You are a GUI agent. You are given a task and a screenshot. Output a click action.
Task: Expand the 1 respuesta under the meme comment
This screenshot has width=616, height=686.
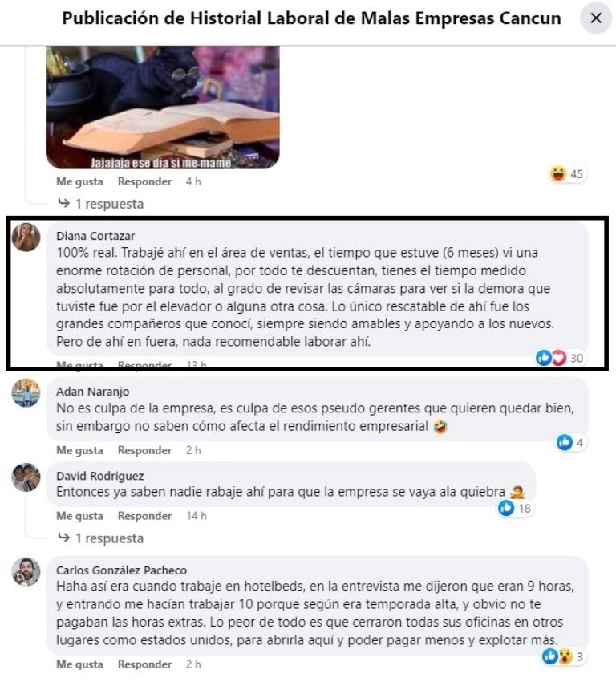pyautogui.click(x=101, y=204)
